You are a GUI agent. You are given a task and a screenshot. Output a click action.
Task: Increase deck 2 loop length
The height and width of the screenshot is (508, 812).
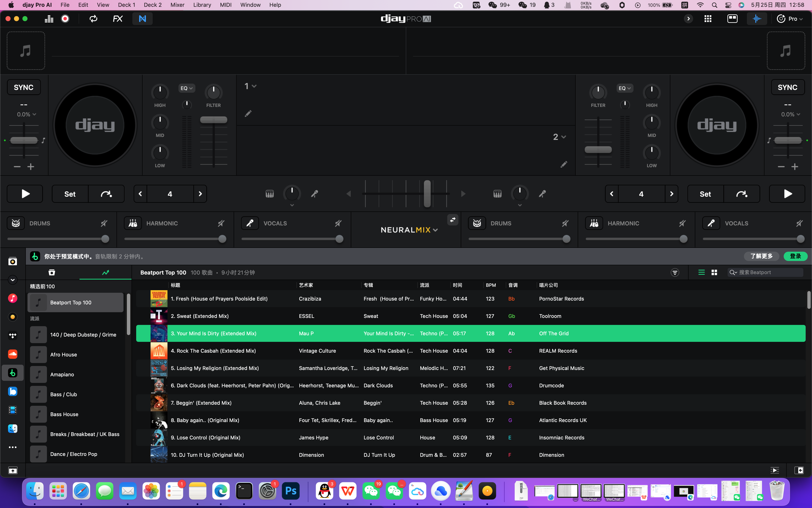point(672,194)
